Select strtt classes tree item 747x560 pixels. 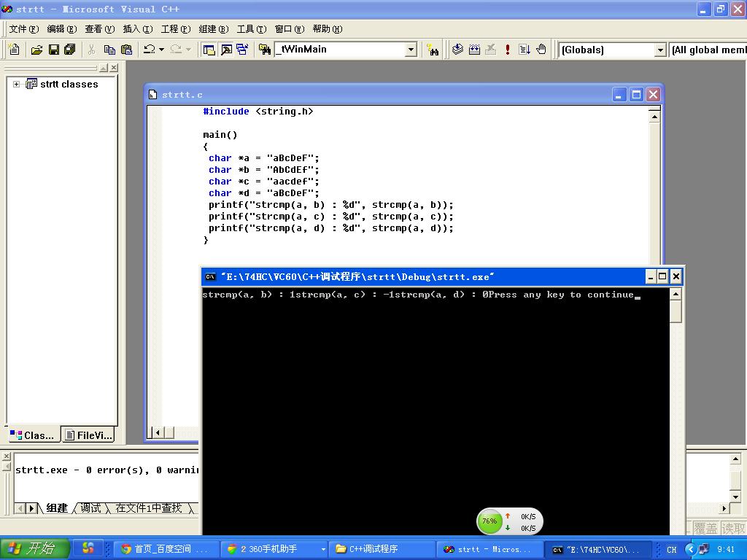(x=69, y=85)
